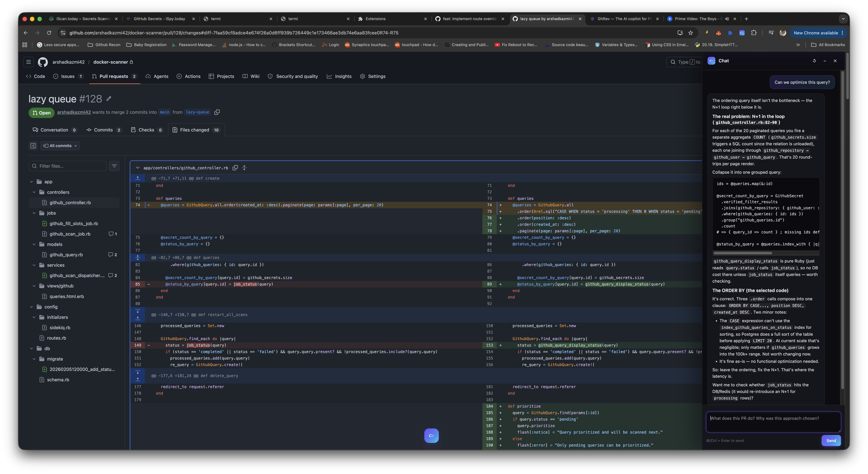Screen dimensions: 868x474
Task: Expand all lines in github_controller.rb
Action: tap(244, 168)
